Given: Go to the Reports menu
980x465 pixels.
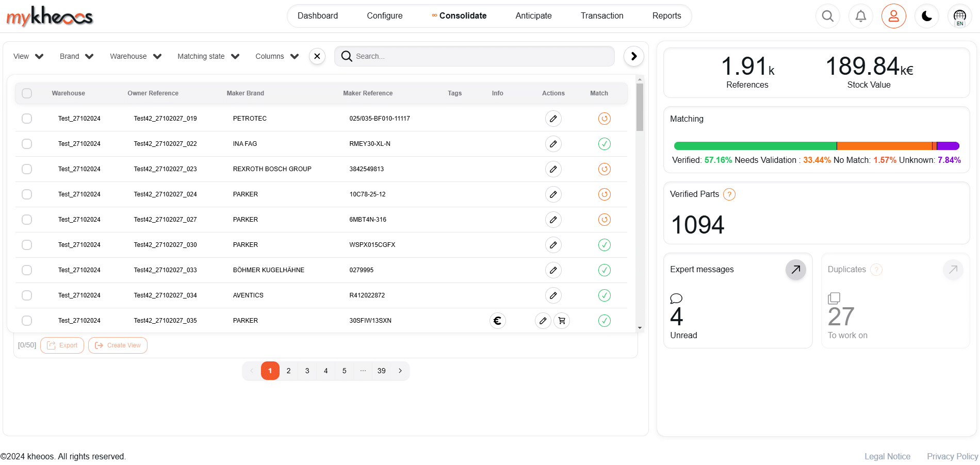Looking at the screenshot, I should (666, 16).
